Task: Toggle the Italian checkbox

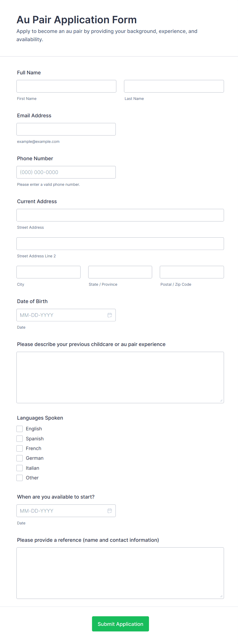Action: (20, 468)
